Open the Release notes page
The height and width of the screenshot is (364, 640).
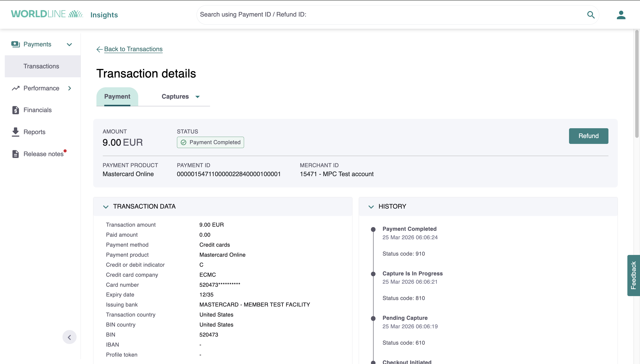(44, 154)
